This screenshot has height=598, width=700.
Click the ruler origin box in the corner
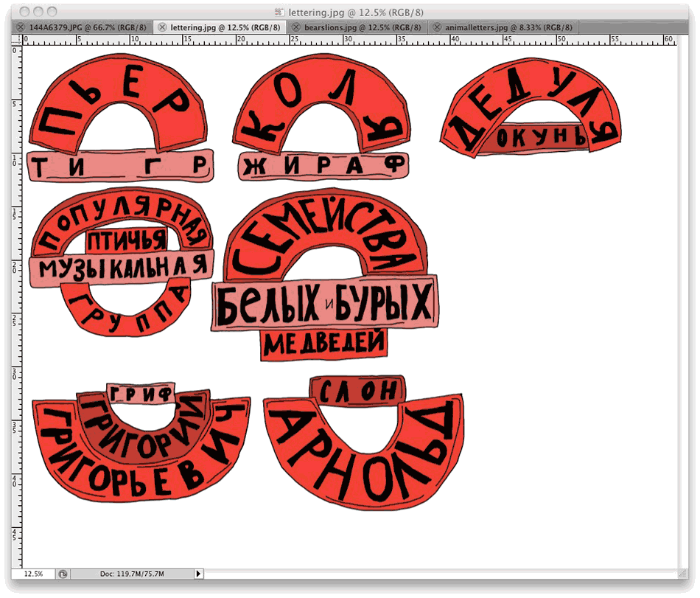click(x=17, y=40)
